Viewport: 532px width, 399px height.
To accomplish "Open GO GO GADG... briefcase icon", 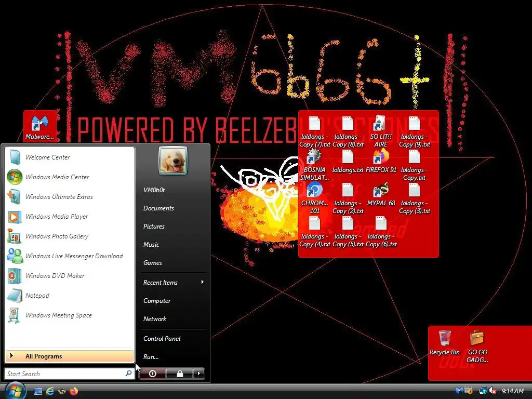I will [477, 347].
